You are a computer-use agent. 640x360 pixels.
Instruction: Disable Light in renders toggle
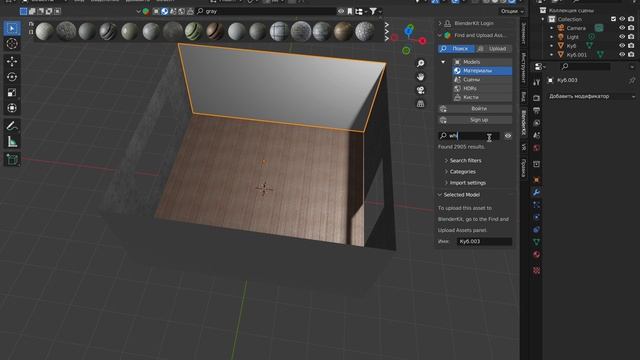pos(631,37)
